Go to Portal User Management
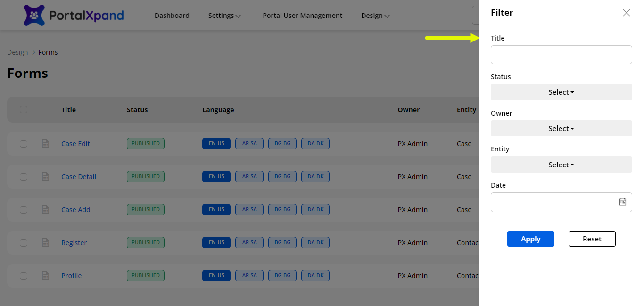644x306 pixels. (302, 16)
